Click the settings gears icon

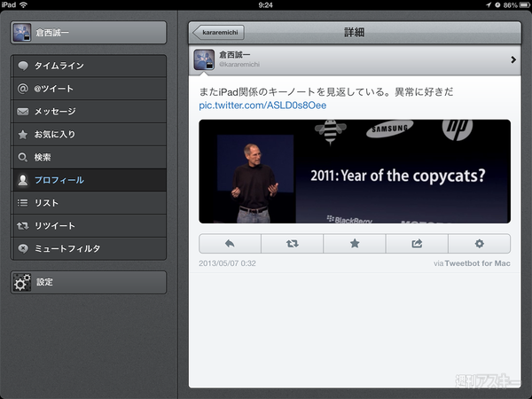(x=21, y=282)
